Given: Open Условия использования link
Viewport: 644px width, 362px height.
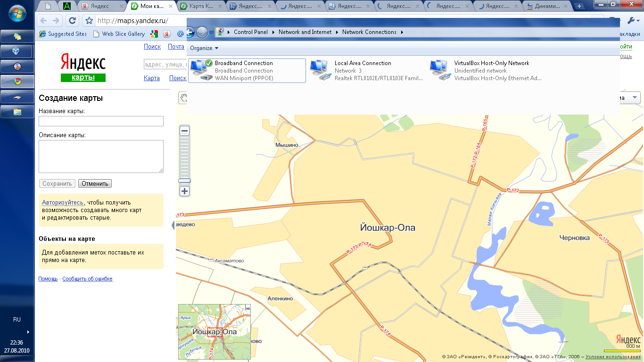Looking at the screenshot, I should click(x=613, y=357).
